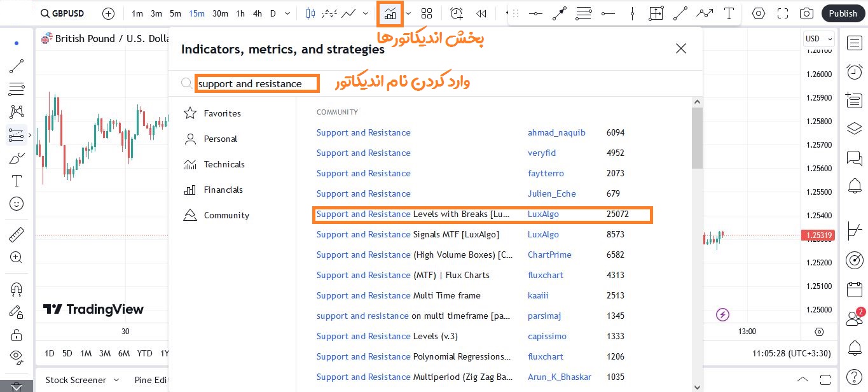This screenshot has width=868, height=392.
Task: Toggle stay in drawing mode pencil-lock icon
Action: click(17, 312)
